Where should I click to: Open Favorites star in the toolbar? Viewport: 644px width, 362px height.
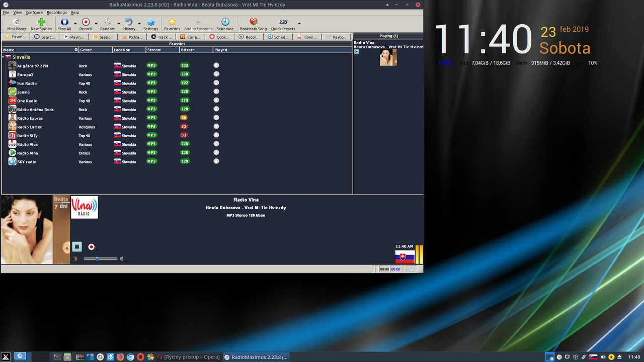point(172,24)
